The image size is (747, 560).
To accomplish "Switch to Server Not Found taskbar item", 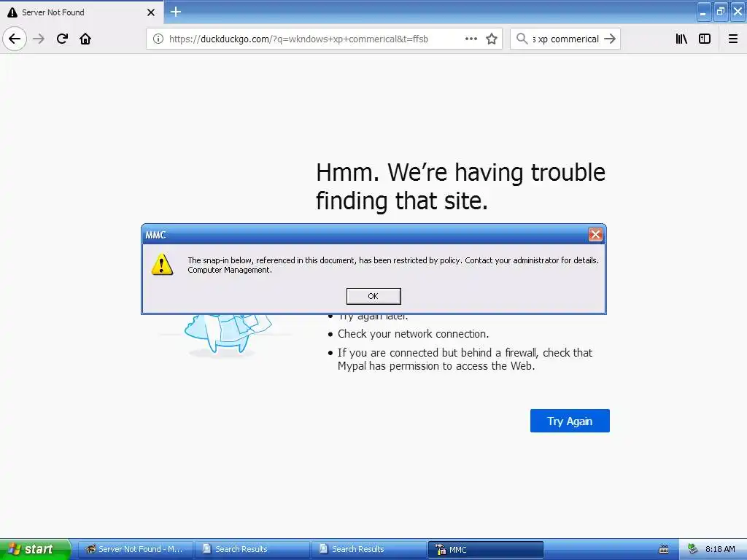I will coord(136,550).
